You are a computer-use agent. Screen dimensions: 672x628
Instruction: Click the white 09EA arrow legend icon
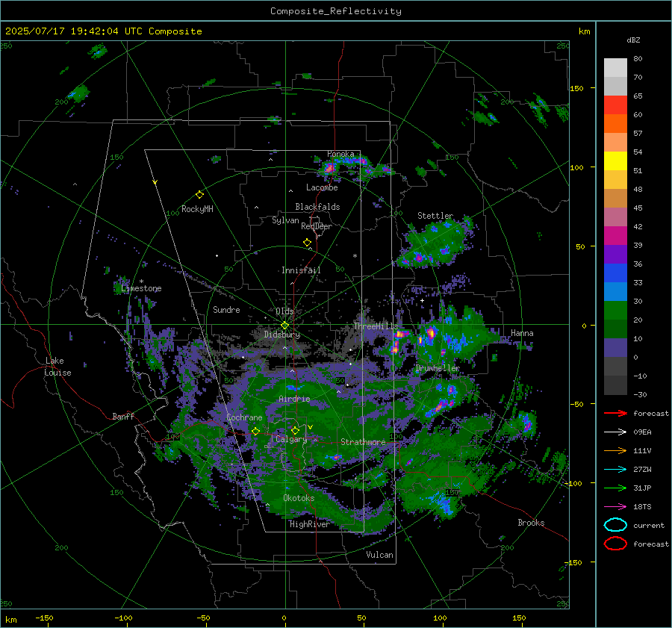click(x=615, y=432)
